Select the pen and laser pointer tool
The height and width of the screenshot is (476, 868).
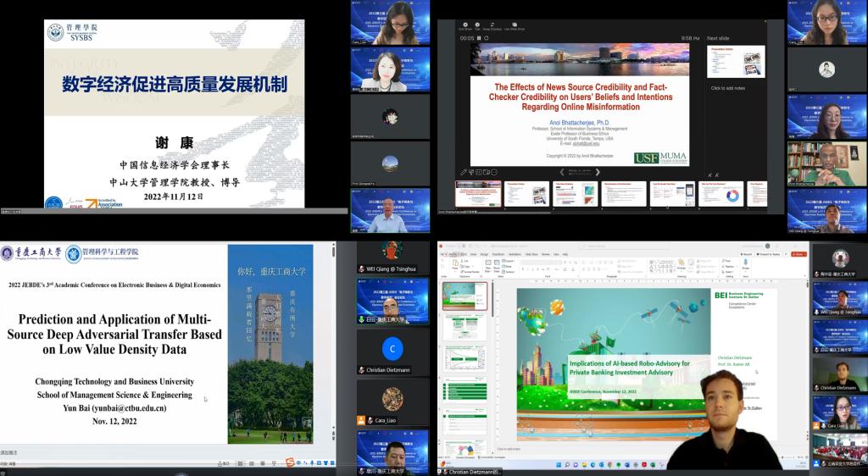[464, 172]
